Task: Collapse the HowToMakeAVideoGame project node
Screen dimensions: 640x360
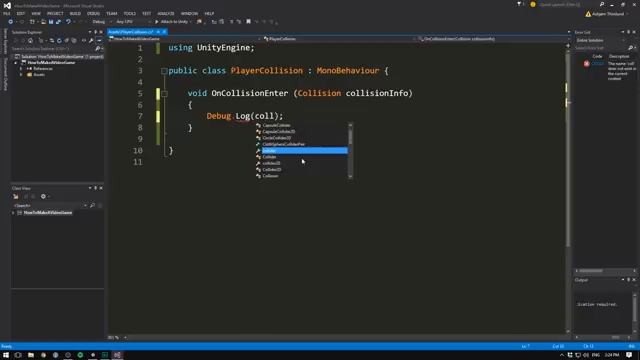Action: [x=16, y=62]
